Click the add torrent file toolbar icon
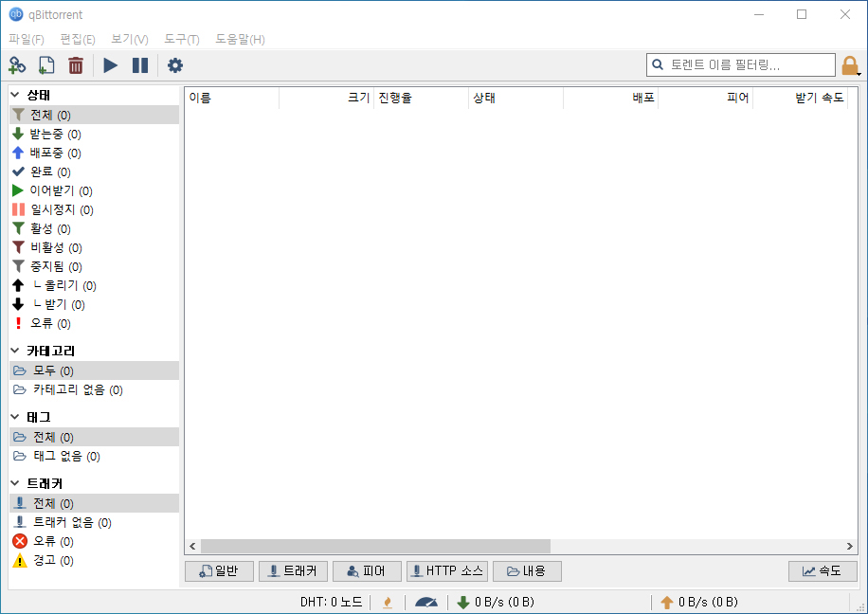Image resolution: width=868 pixels, height=614 pixels. pos(46,65)
